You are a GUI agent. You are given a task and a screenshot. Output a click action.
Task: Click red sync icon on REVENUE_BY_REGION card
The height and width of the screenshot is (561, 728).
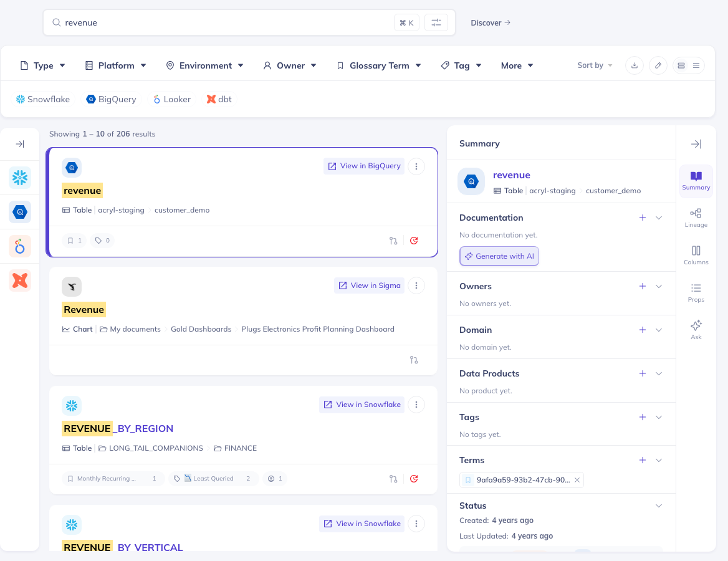coord(414,479)
